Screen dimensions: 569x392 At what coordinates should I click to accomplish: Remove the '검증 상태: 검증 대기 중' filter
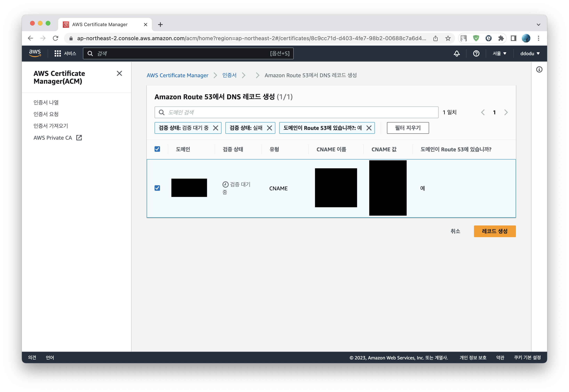click(215, 128)
